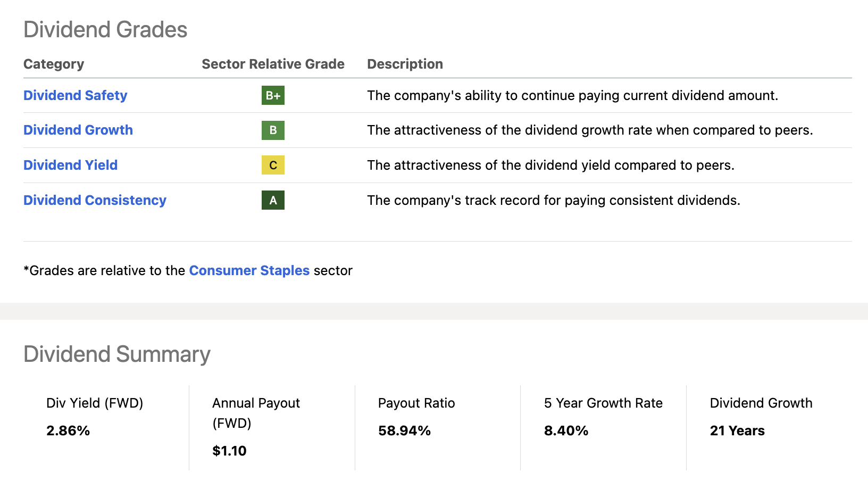Select the Annual Payout $1.10 value

point(229,451)
